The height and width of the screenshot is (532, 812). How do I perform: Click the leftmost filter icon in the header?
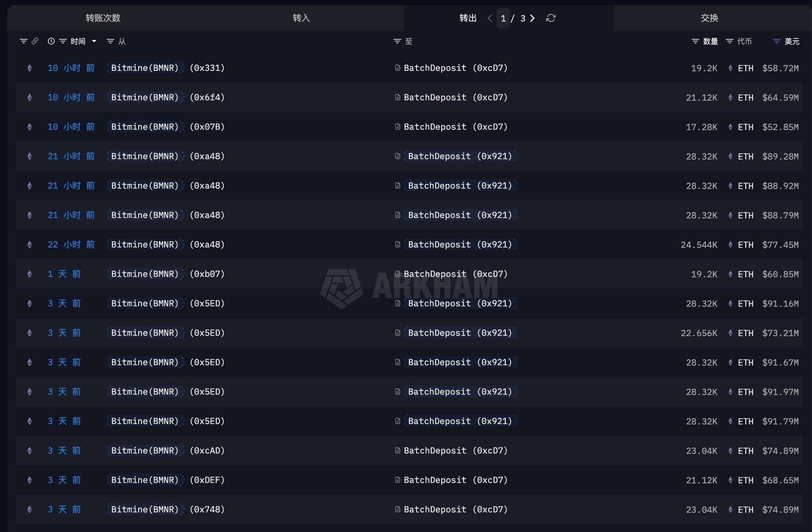tap(23, 41)
